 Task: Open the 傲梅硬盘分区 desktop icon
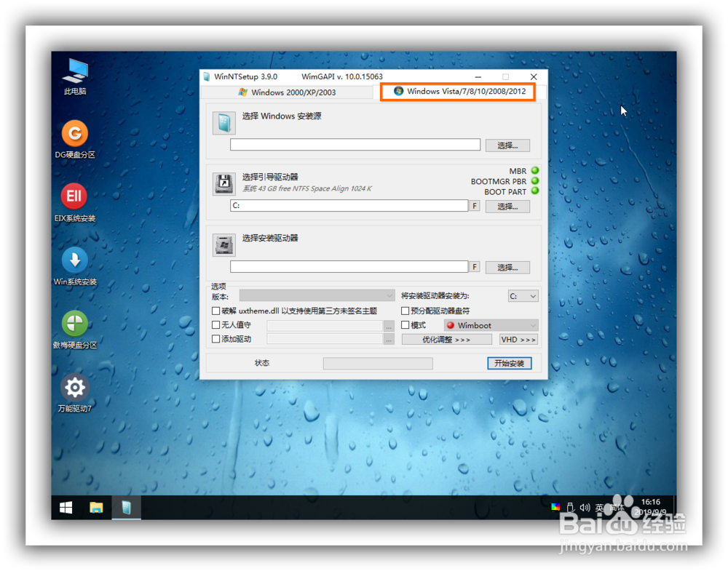75,330
